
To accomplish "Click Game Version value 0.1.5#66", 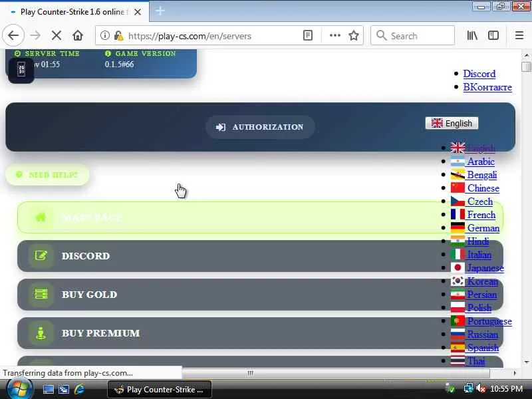I will (x=119, y=64).
